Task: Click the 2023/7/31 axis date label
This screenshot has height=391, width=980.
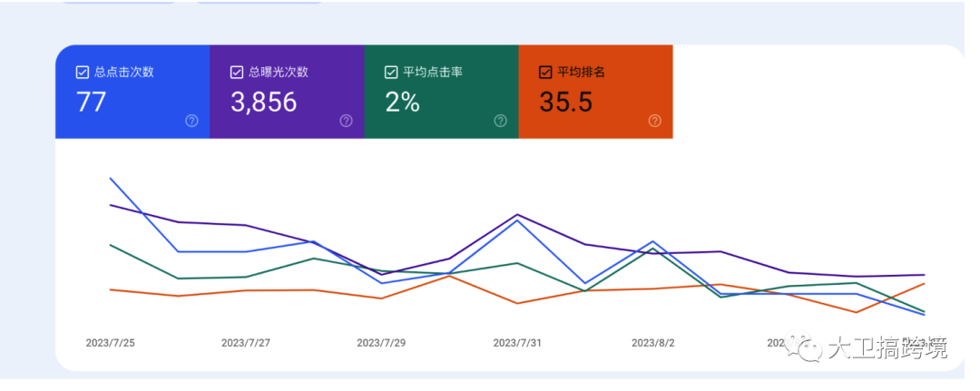Action: (x=517, y=343)
